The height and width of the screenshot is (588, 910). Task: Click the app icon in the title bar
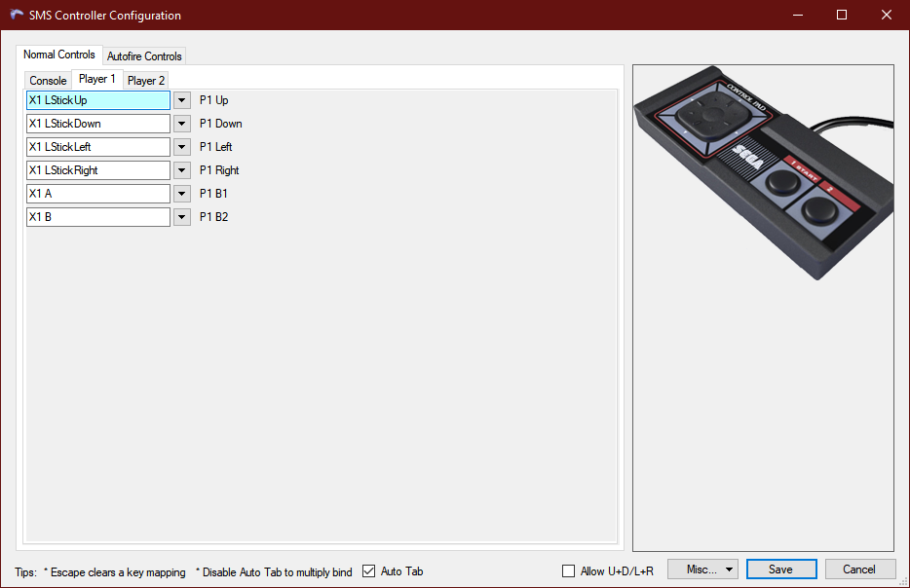pyautogui.click(x=17, y=15)
